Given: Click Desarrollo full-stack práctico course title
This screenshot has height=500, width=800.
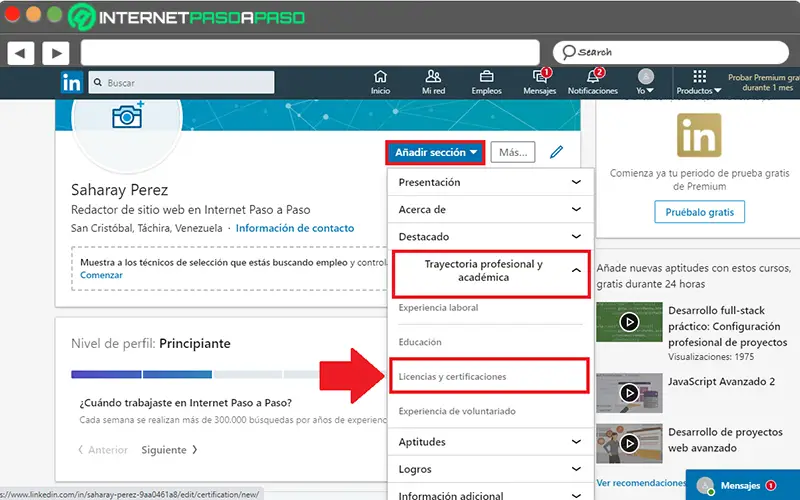Looking at the screenshot, I should coord(728,326).
